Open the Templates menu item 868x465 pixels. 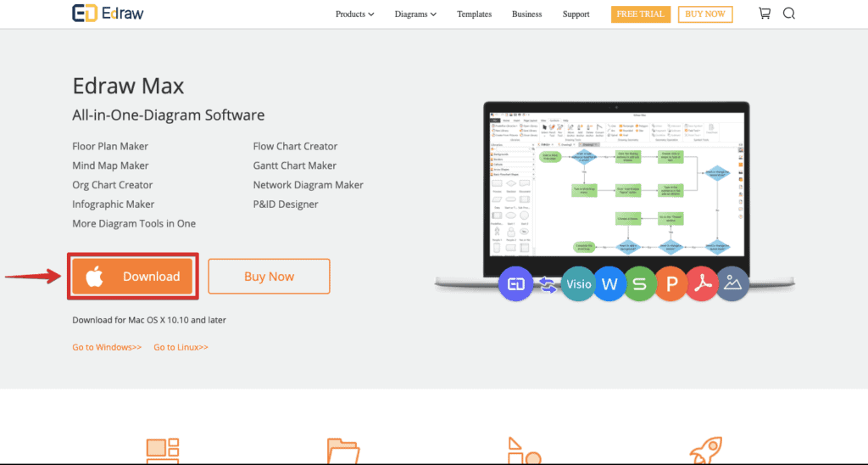point(474,14)
